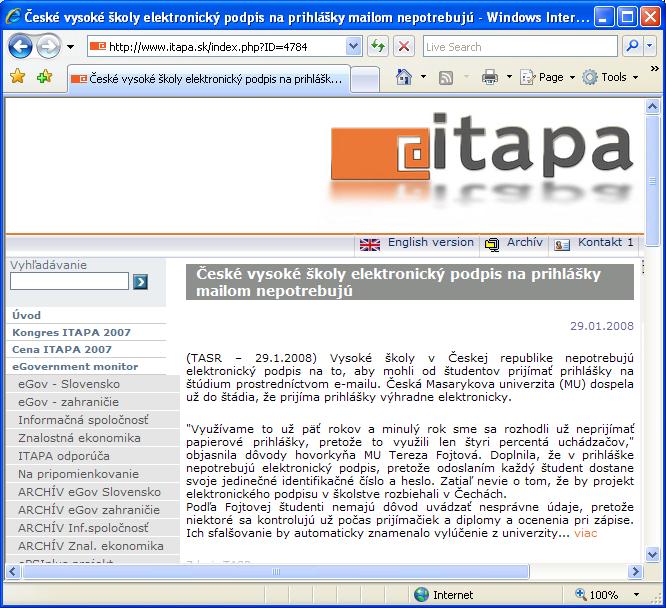The height and width of the screenshot is (608, 666).
Task: Open ARCHÍV eGov zahraničie item
Action: 93,509
